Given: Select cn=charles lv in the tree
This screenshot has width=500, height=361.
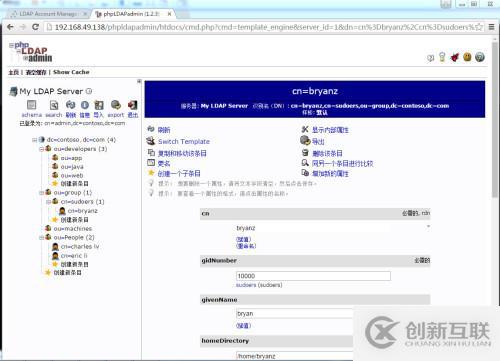Looking at the screenshot, I should click(x=80, y=247).
